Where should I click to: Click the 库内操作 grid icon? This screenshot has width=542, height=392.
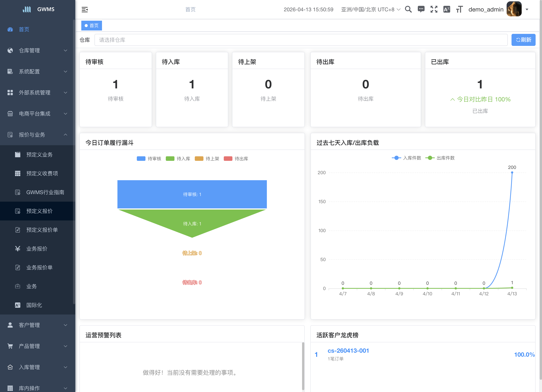click(10, 388)
